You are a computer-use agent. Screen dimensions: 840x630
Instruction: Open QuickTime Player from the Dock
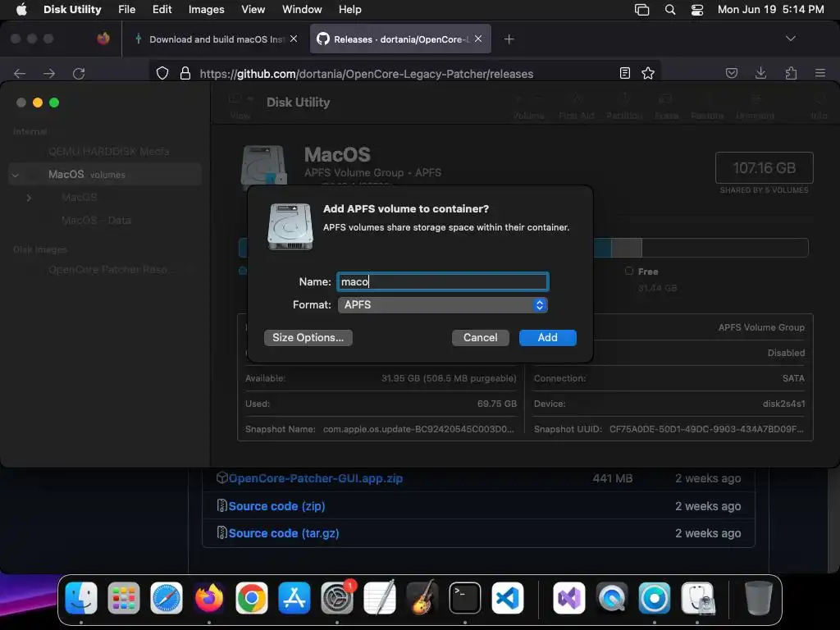(x=612, y=597)
